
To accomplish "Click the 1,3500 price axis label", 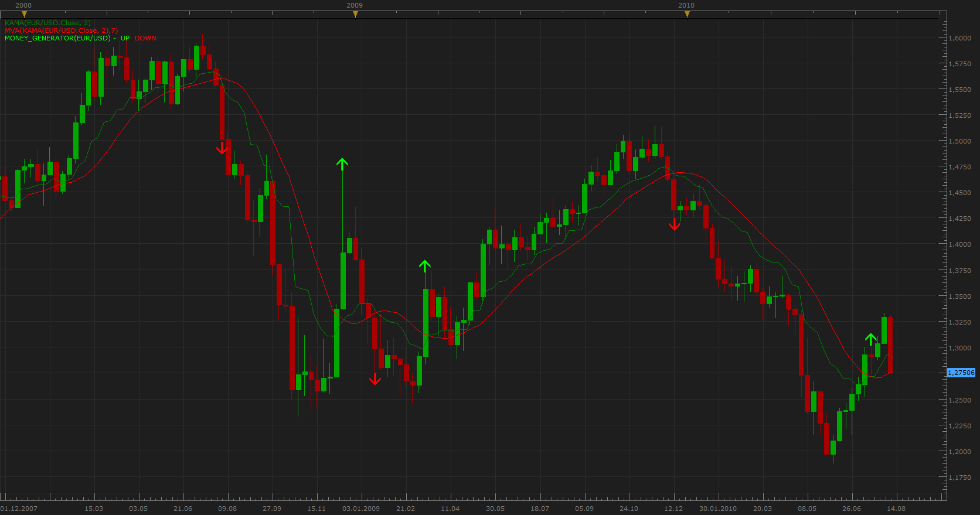I will point(959,296).
